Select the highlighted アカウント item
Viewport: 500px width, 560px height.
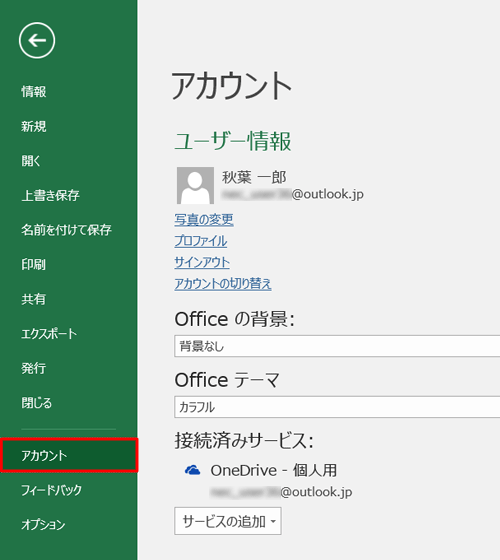[69, 455]
